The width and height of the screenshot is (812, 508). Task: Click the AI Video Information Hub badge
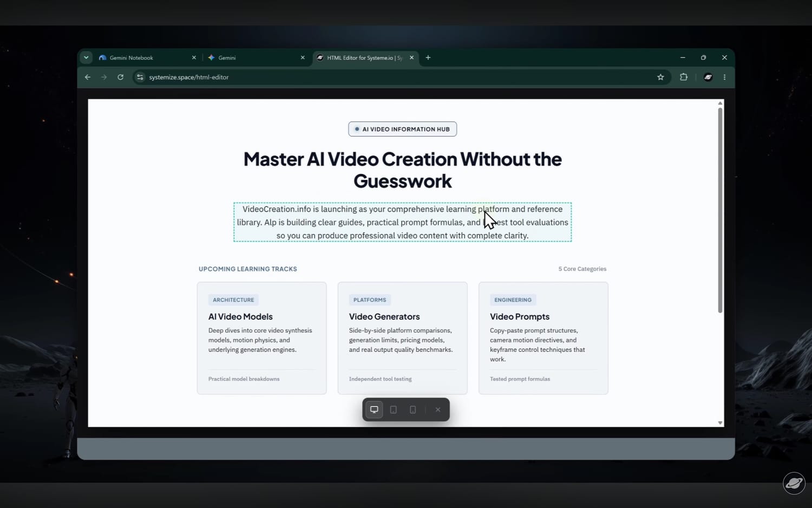[402, 129]
